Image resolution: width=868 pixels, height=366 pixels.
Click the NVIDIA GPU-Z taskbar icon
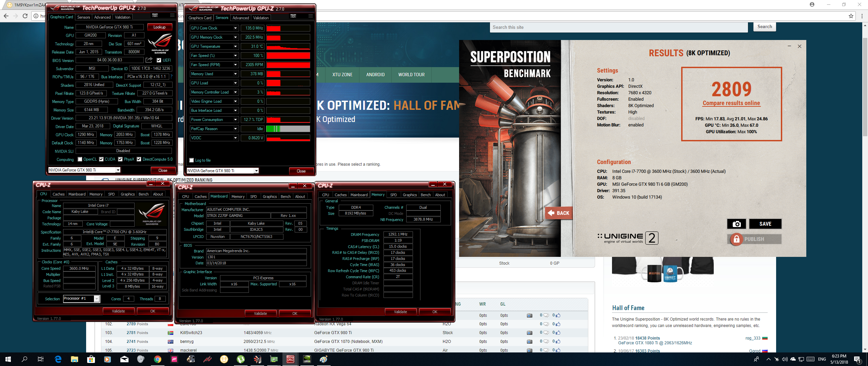click(x=307, y=359)
